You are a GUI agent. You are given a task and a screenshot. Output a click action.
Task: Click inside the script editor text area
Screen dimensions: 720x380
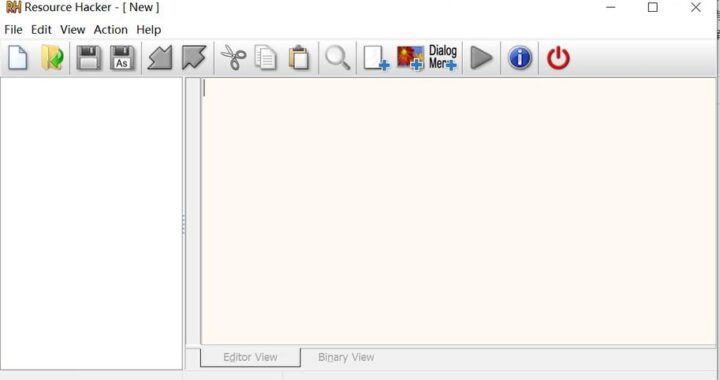pos(458,211)
